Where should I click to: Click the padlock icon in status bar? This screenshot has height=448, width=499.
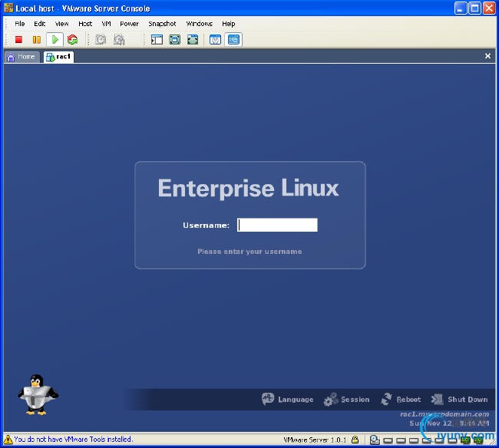355,440
